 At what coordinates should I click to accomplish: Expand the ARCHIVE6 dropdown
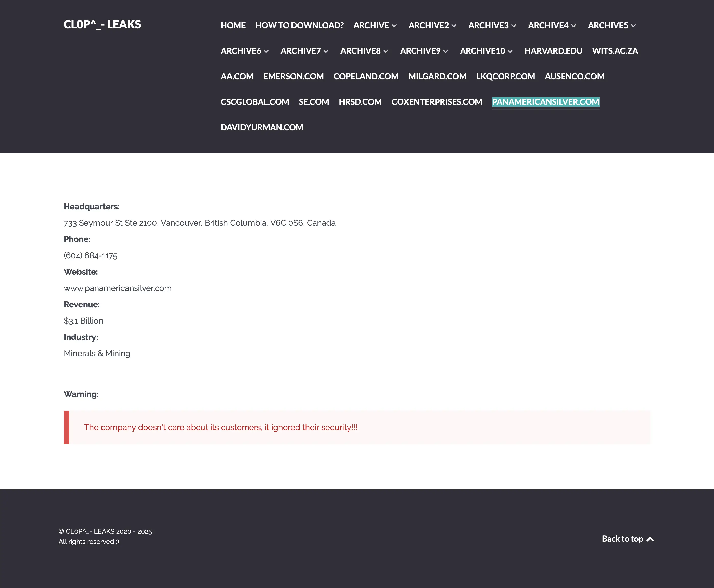(266, 51)
